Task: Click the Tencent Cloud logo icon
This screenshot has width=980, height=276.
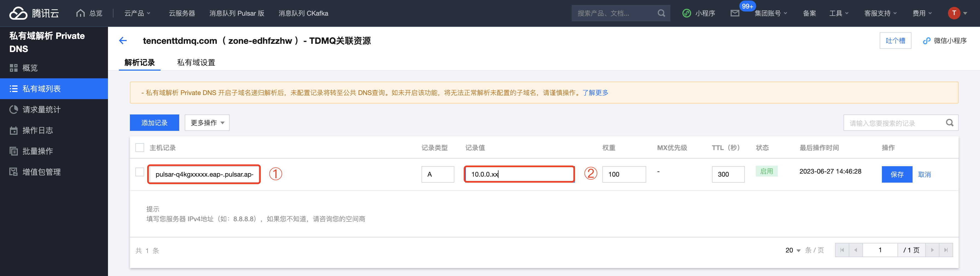Action: coord(18,13)
